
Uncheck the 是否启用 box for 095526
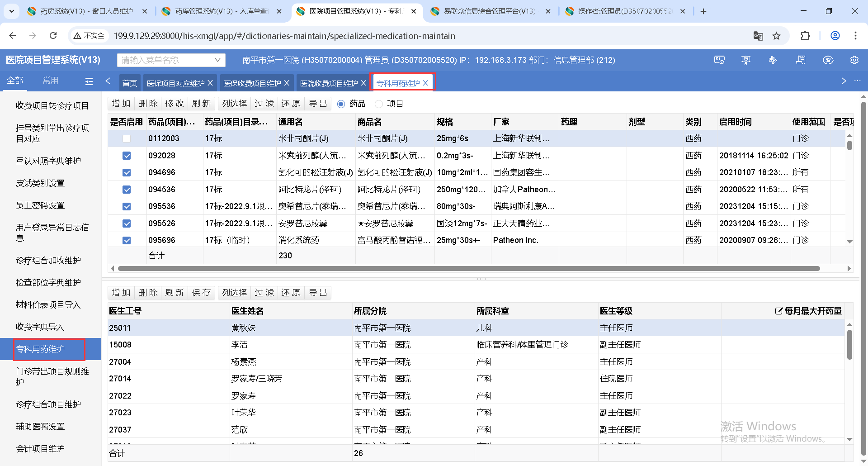[127, 223]
